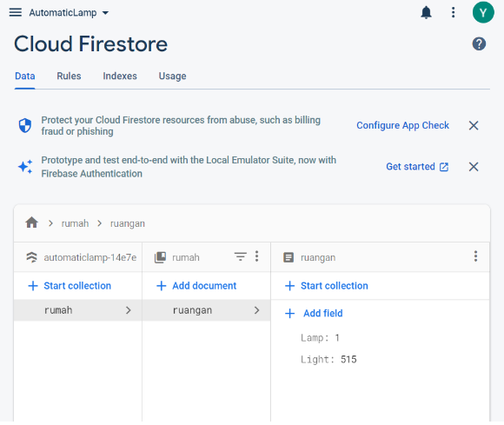
Task: Start collection inside ruangan document
Action: (326, 286)
